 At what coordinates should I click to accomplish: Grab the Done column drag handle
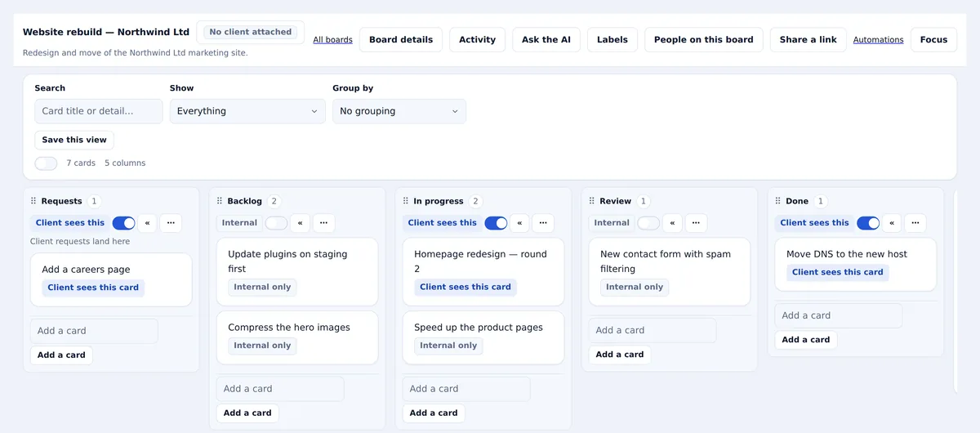(x=778, y=201)
